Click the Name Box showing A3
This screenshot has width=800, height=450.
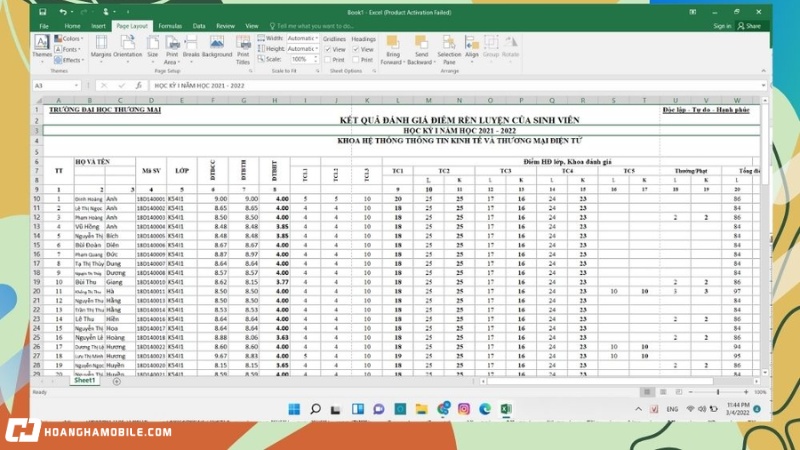tap(53, 86)
